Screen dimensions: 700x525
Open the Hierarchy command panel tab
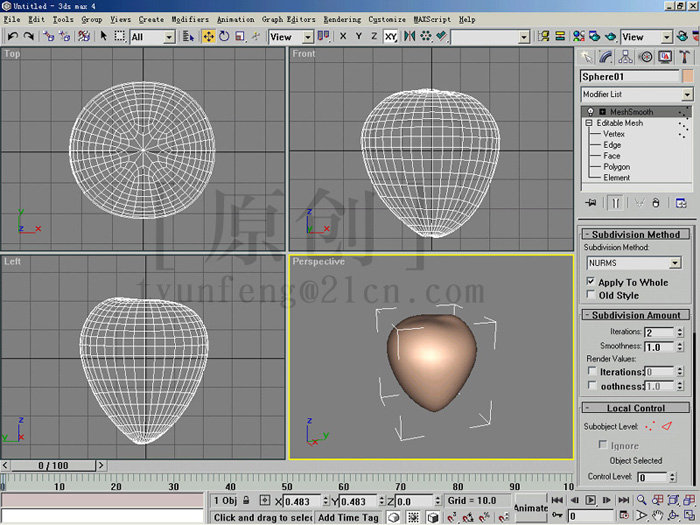[x=625, y=57]
